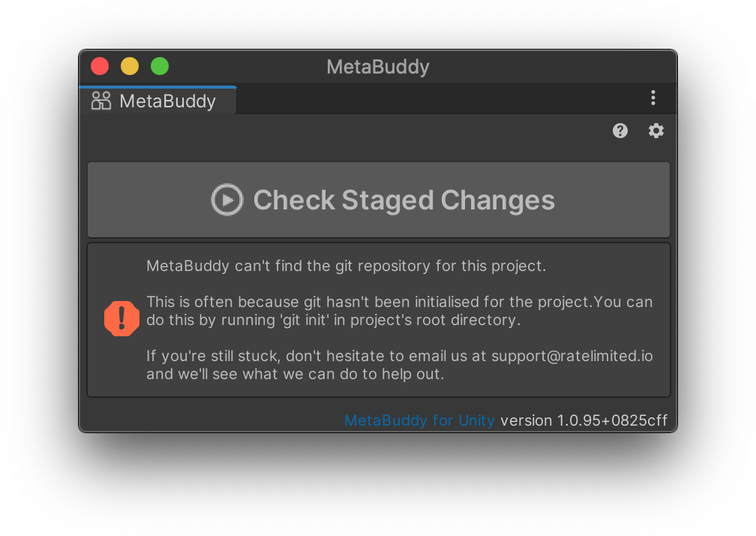Open the three-dot tab options menu
The image size is (756, 536).
point(653,98)
